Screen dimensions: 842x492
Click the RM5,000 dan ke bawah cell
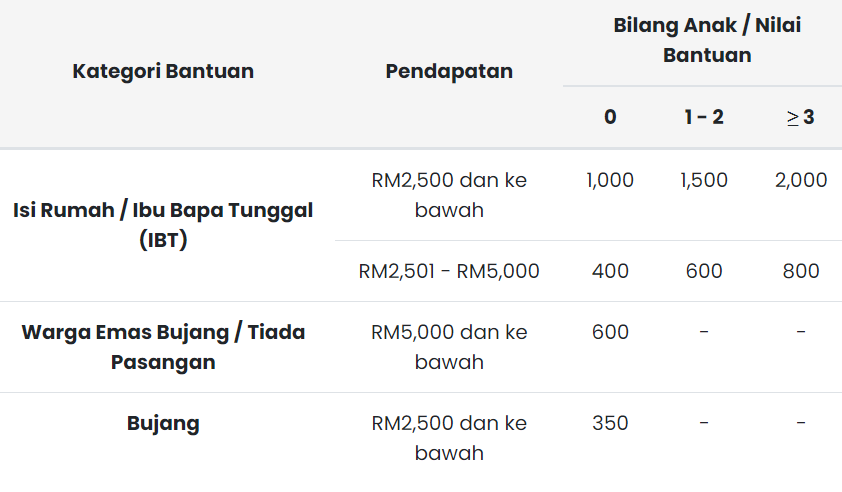(x=449, y=346)
